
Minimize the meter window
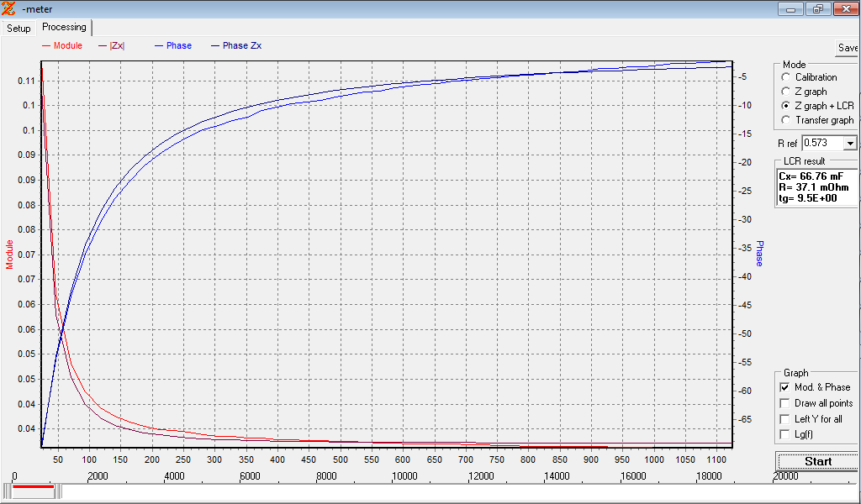(791, 8)
